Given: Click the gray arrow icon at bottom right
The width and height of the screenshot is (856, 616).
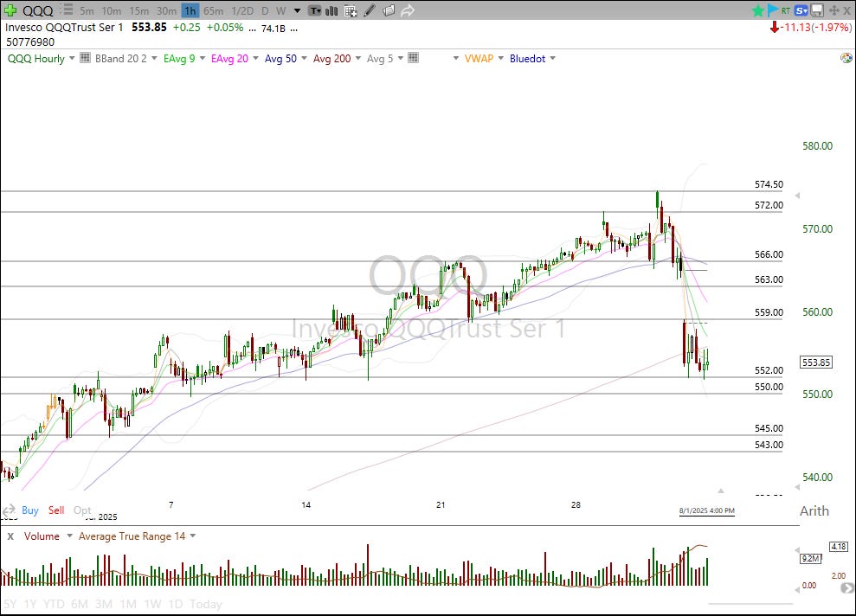Looking at the screenshot, I should pyautogui.click(x=846, y=587).
